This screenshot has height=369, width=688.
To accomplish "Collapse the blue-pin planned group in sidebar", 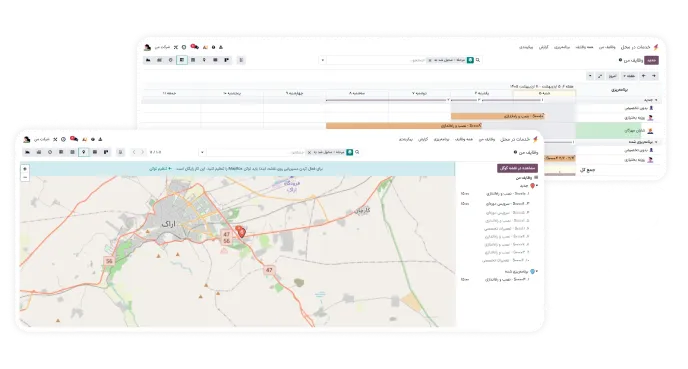I will (537, 272).
